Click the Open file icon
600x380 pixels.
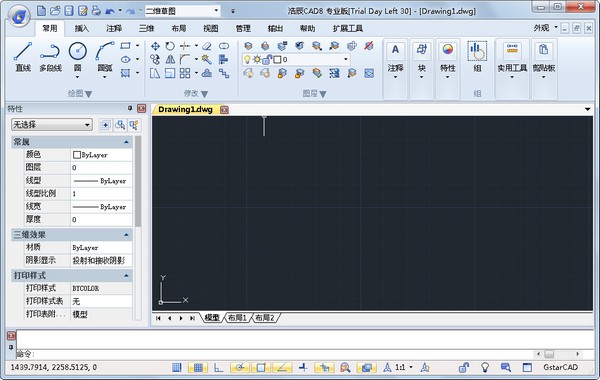pyautogui.click(x=55, y=11)
